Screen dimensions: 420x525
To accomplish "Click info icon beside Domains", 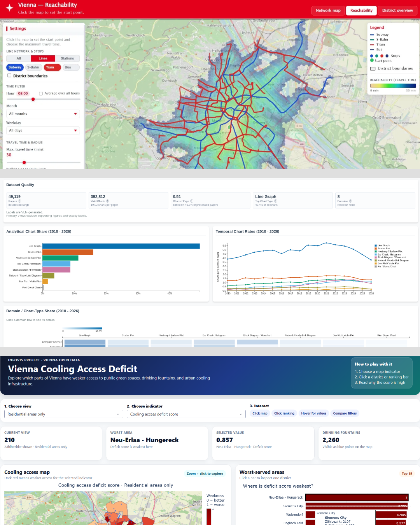I will (350, 201).
